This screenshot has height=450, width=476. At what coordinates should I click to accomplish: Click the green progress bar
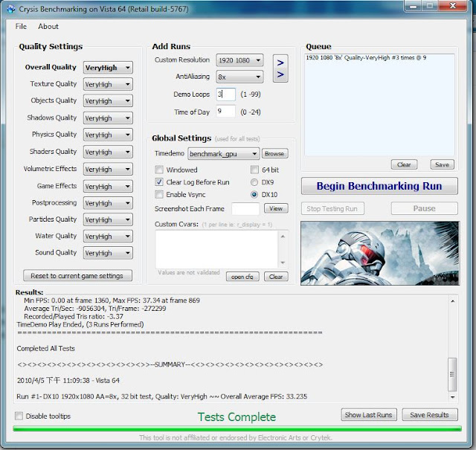pyautogui.click(x=237, y=428)
